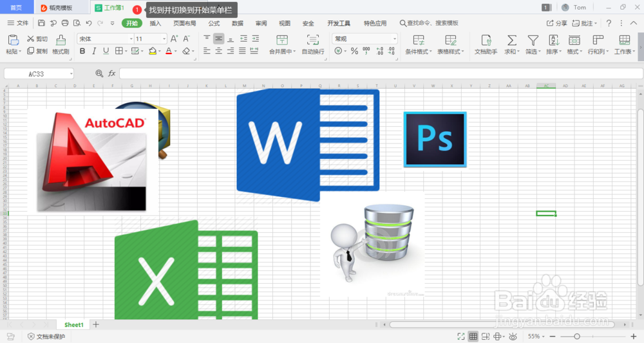Image resolution: width=644 pixels, height=343 pixels.
Task: Toggle bottom vertical alignment
Action: tap(231, 39)
